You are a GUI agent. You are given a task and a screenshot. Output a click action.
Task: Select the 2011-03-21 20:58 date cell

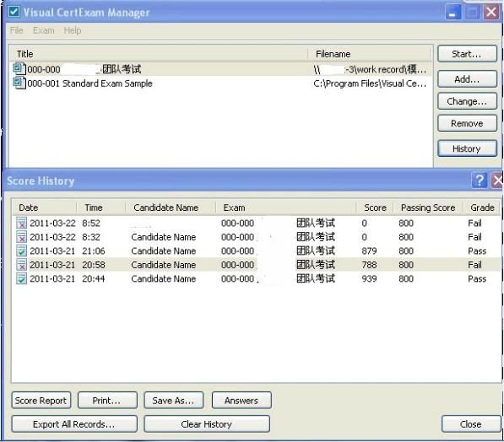52,265
